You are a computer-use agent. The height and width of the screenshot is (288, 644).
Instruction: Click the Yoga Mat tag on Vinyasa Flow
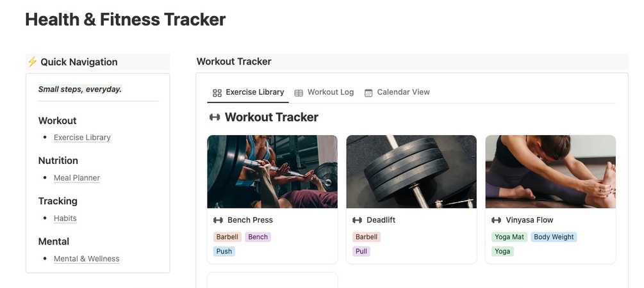509,237
